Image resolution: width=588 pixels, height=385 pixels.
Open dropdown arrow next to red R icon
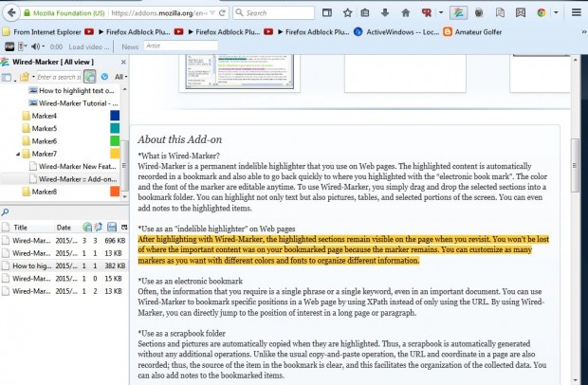tap(441, 12)
